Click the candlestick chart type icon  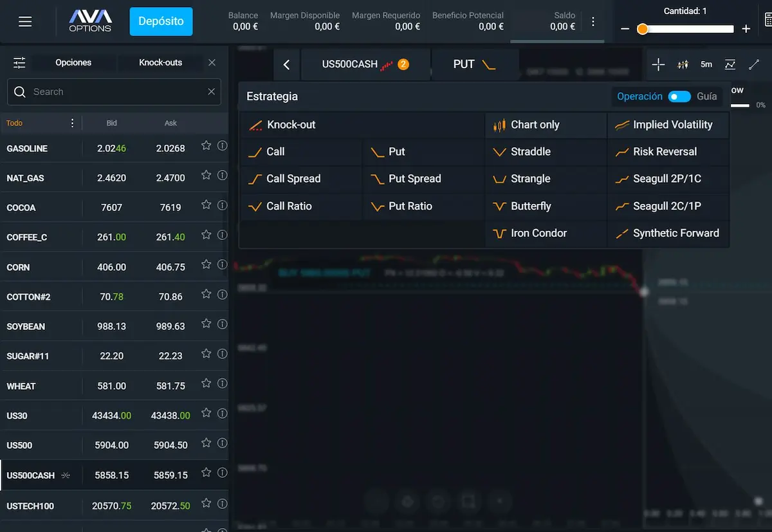683,64
